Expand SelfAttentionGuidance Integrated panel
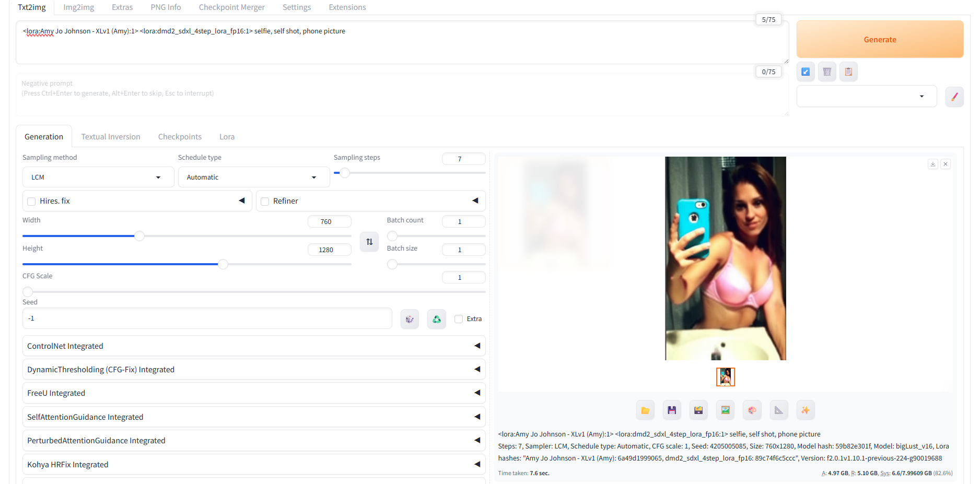 pyautogui.click(x=254, y=417)
